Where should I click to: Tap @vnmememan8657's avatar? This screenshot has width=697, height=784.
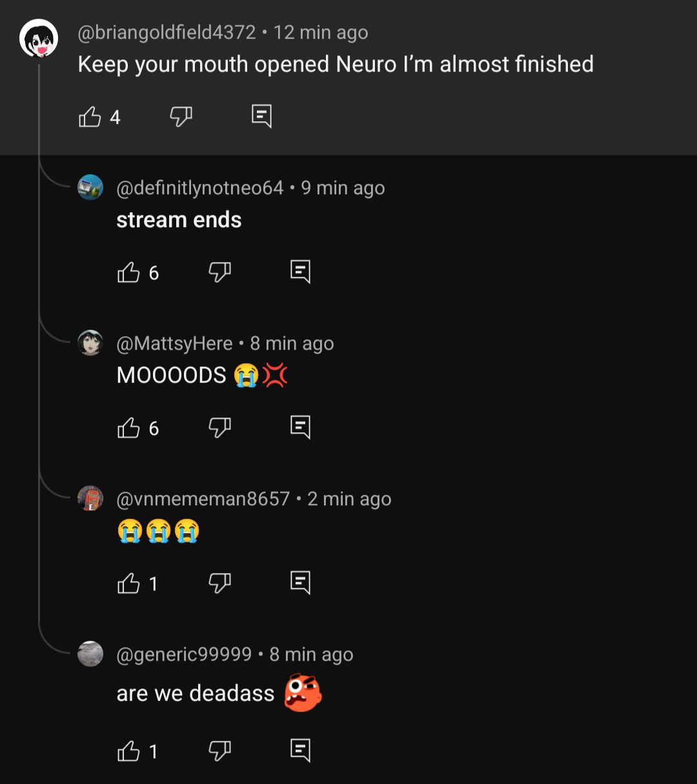click(x=90, y=499)
